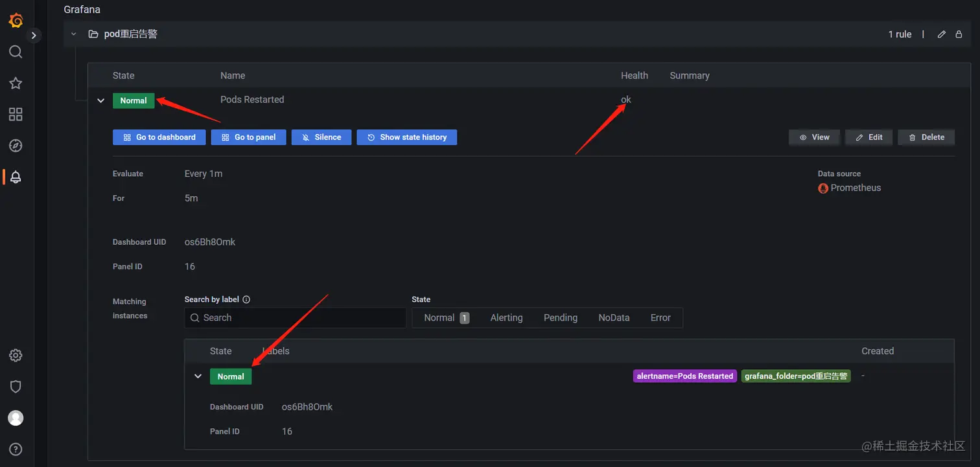Filter instances by NoData state
Viewport: 980px width, 467px height.
point(614,318)
